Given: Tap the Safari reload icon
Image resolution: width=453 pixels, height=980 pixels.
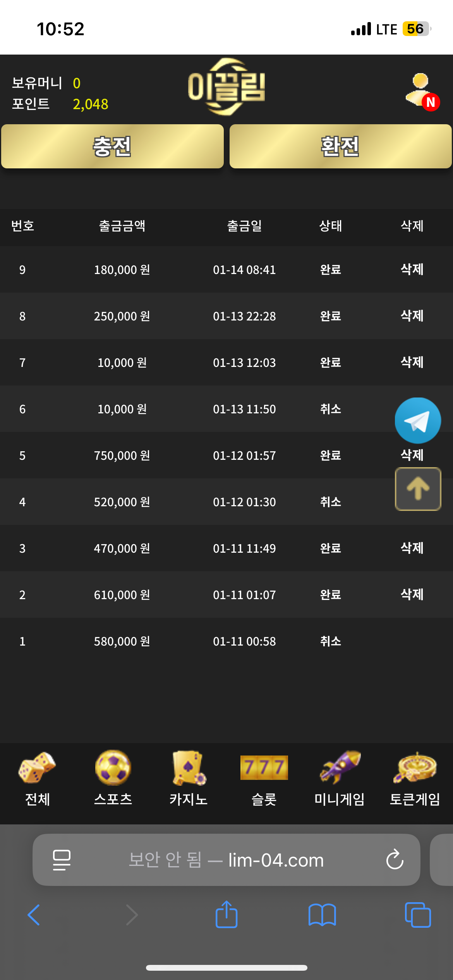Looking at the screenshot, I should 395,860.
